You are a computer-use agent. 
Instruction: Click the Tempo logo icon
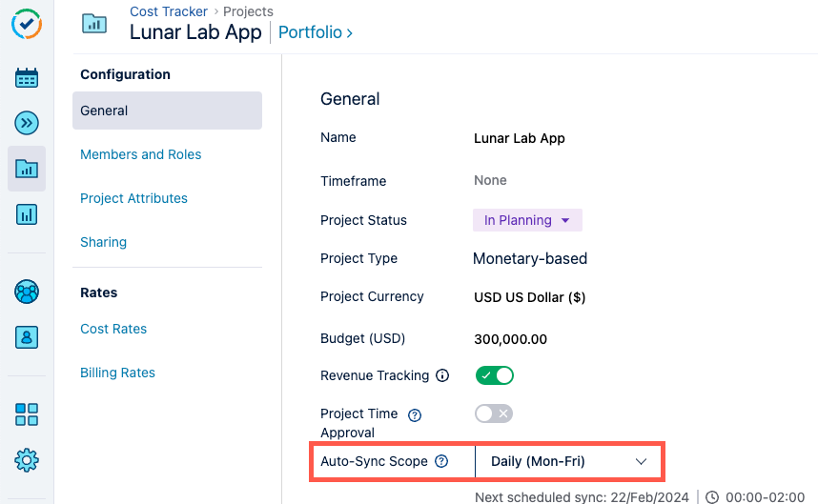[27, 24]
